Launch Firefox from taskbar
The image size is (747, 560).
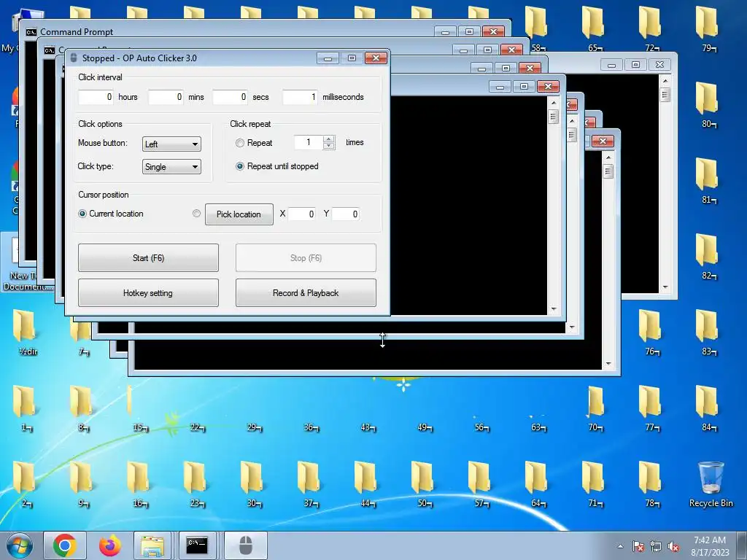click(109, 545)
